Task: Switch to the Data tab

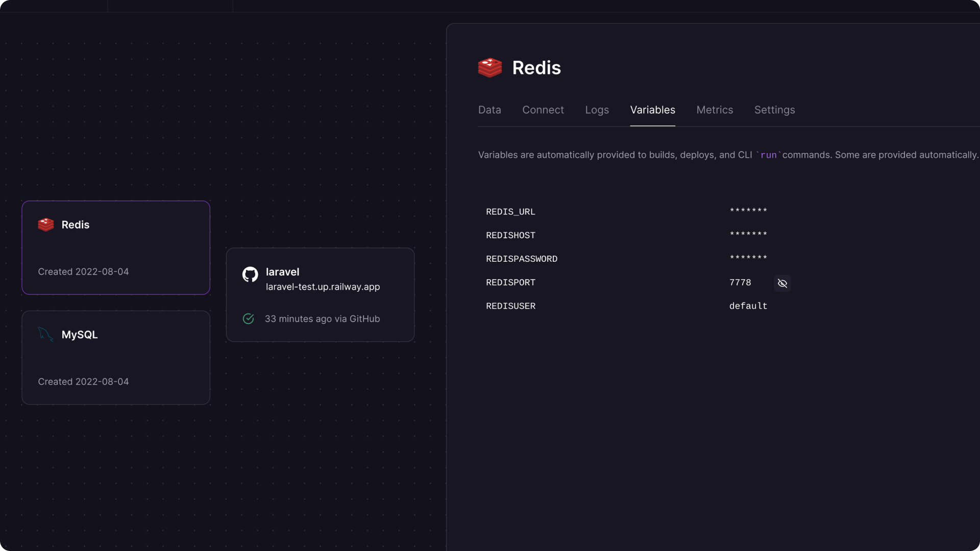Action: pyautogui.click(x=489, y=110)
